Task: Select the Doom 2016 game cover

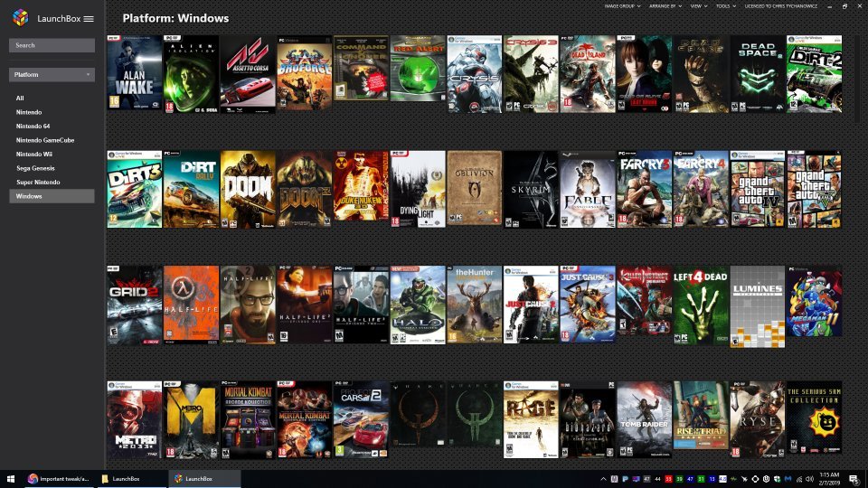Action: coord(248,189)
